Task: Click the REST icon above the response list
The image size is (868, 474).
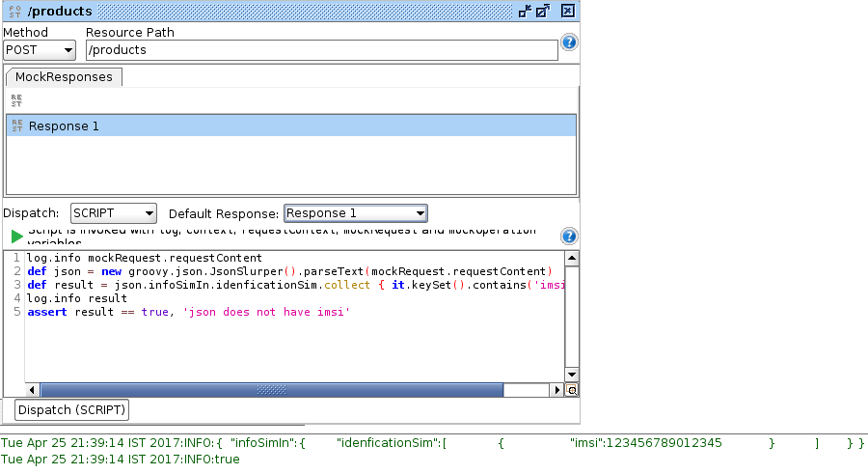Action: [16, 99]
